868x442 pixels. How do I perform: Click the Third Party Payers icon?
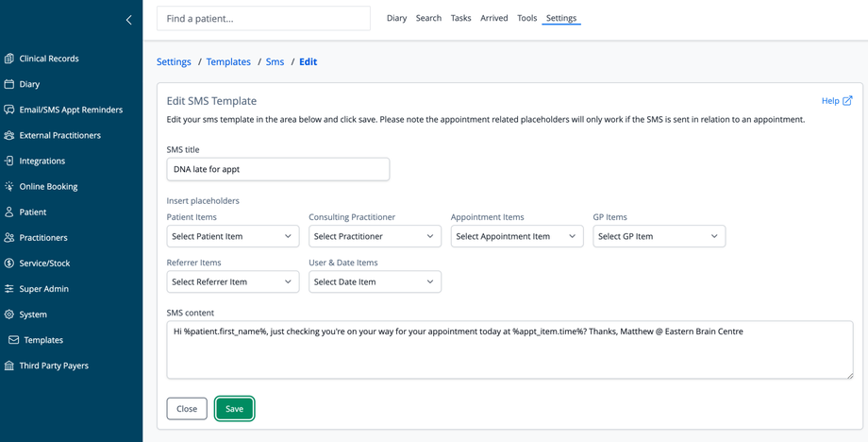pos(9,365)
